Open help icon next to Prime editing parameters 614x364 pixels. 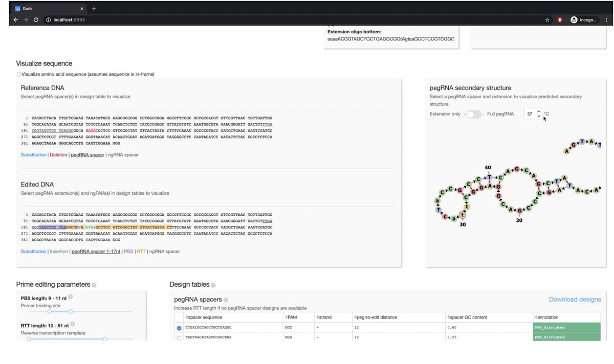coord(94,285)
